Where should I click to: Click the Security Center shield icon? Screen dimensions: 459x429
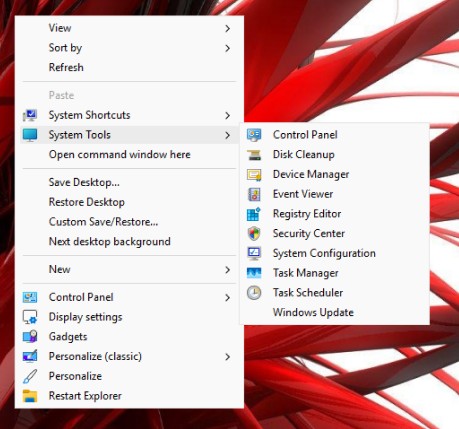(x=254, y=234)
